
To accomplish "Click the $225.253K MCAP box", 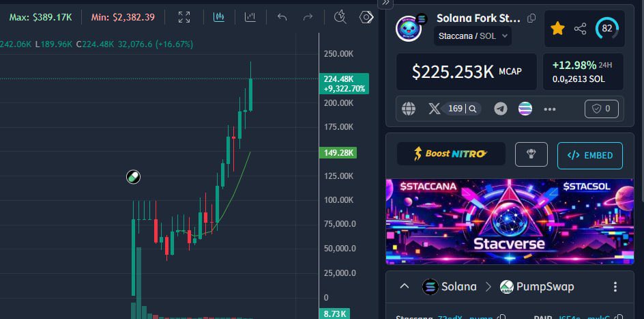I will [467, 72].
